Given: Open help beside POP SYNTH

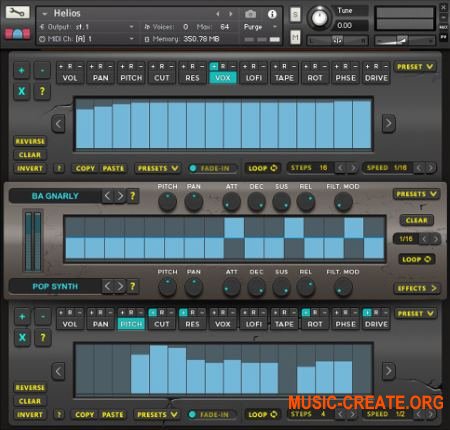Looking at the screenshot, I should (x=132, y=286).
